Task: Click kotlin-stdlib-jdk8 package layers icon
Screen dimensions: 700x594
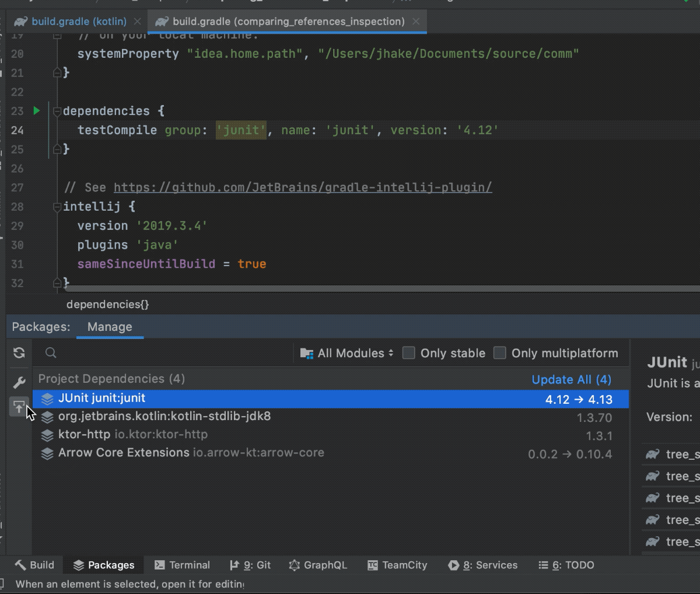Action: (47, 417)
